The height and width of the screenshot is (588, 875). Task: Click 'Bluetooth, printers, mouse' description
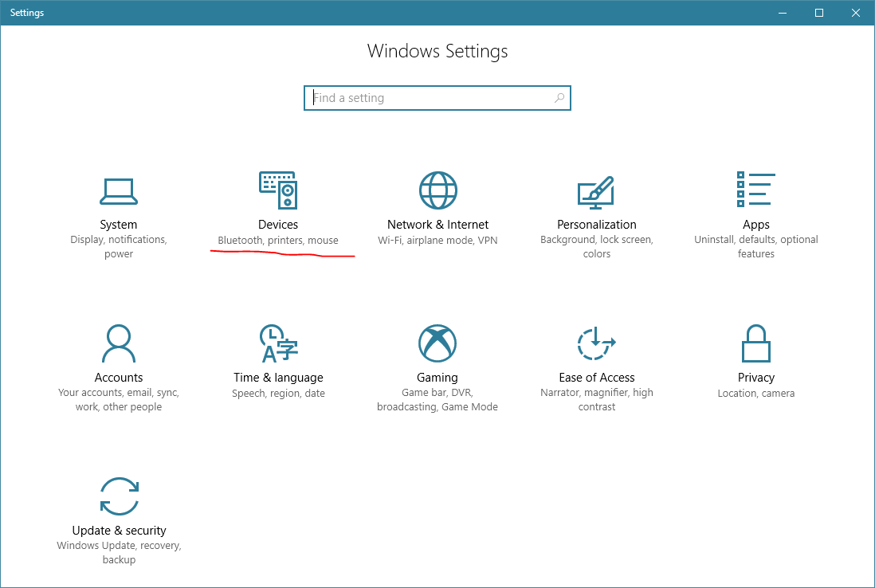tap(278, 241)
